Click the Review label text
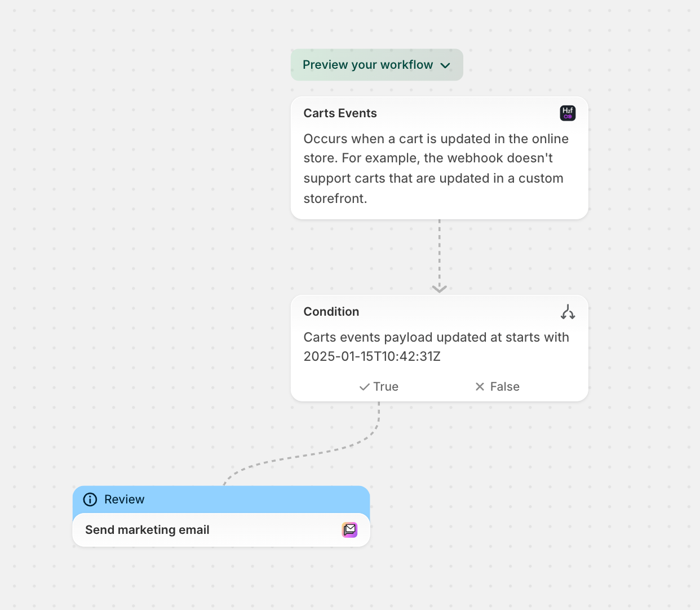The image size is (700, 610). (x=125, y=500)
